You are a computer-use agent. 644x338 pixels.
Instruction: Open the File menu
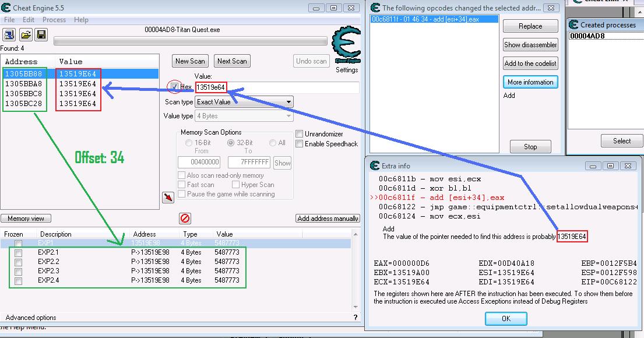(x=9, y=20)
